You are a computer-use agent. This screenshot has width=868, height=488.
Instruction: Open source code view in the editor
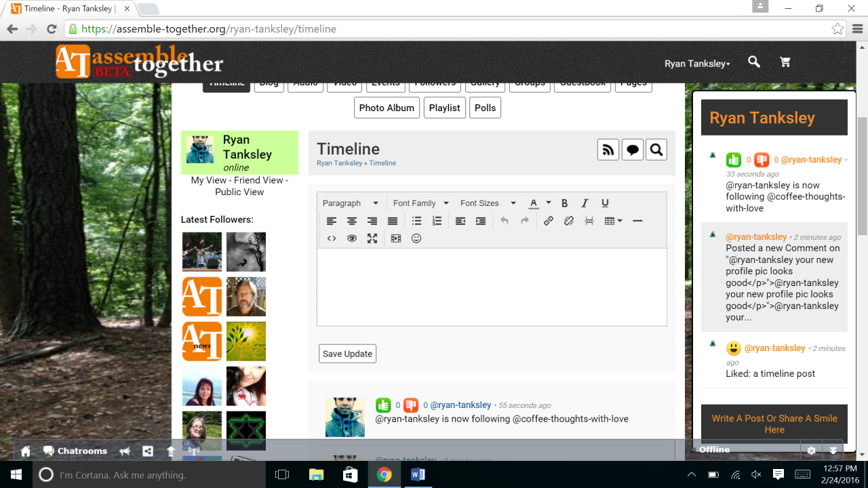click(332, 239)
